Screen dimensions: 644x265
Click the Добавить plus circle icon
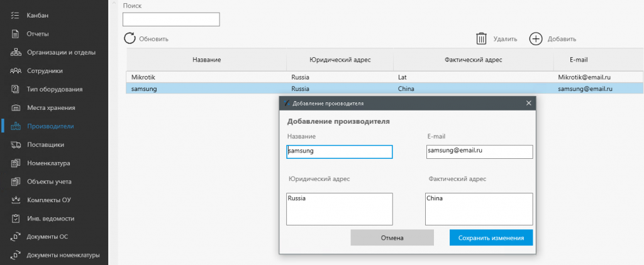pos(536,38)
